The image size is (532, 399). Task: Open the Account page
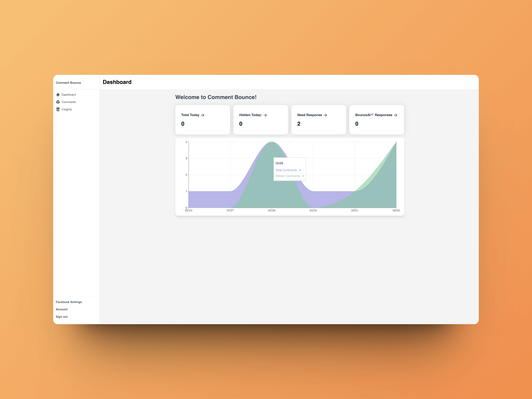click(x=62, y=309)
